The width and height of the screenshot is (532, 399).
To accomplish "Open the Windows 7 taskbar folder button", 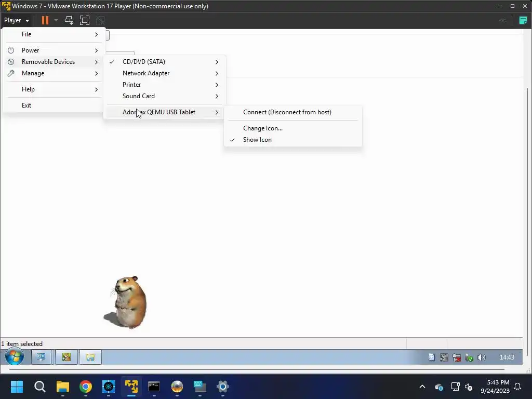I will click(x=90, y=357).
